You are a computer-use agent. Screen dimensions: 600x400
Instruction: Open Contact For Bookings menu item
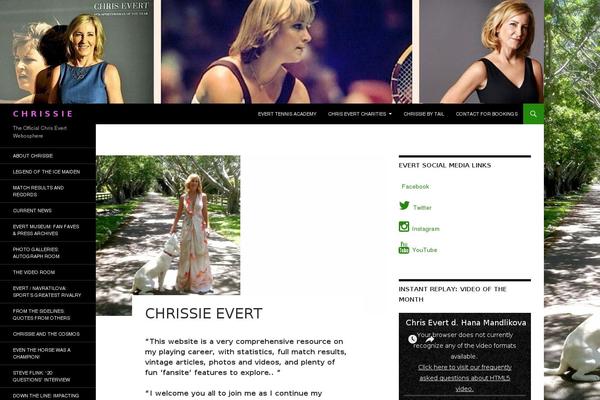(487, 114)
